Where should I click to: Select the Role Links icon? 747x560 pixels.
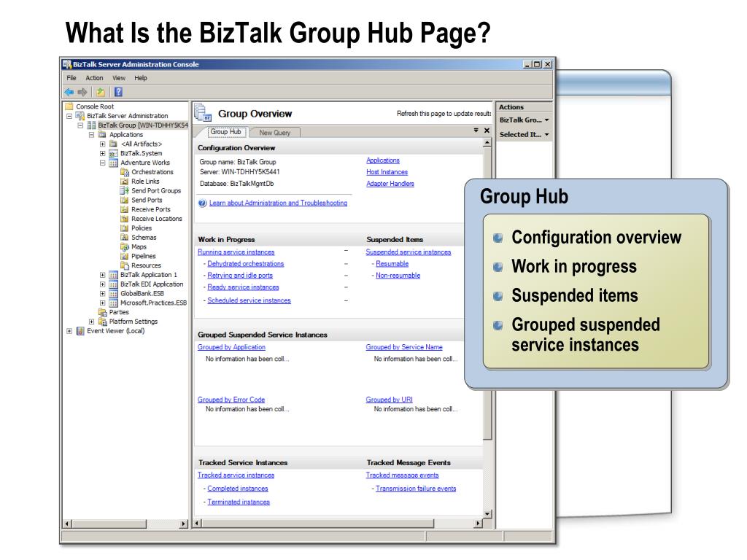coord(124,182)
